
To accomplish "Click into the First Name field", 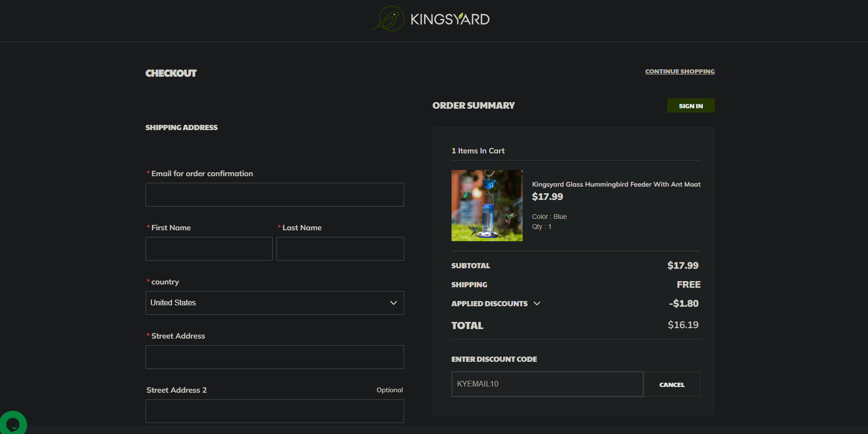I will click(209, 249).
